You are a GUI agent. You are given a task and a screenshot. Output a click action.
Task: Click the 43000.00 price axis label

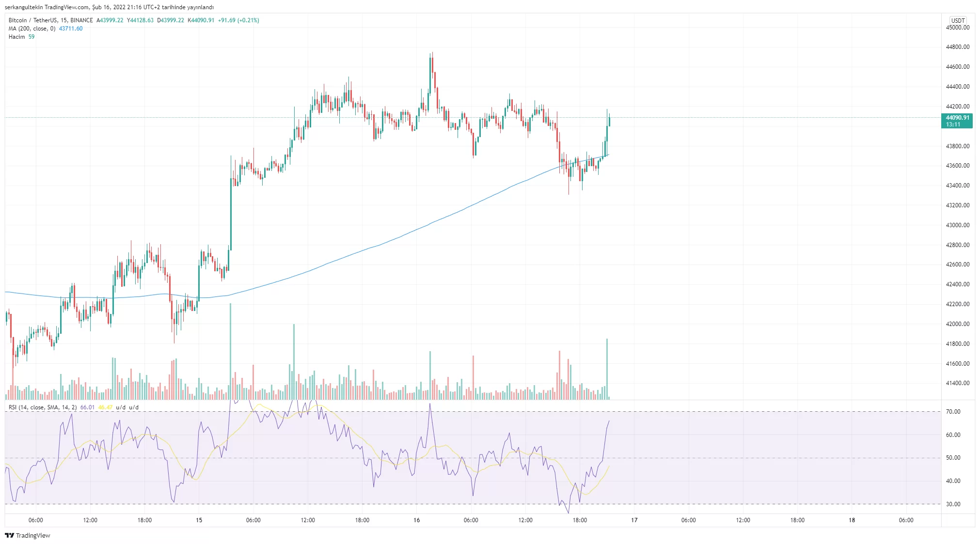(x=957, y=225)
